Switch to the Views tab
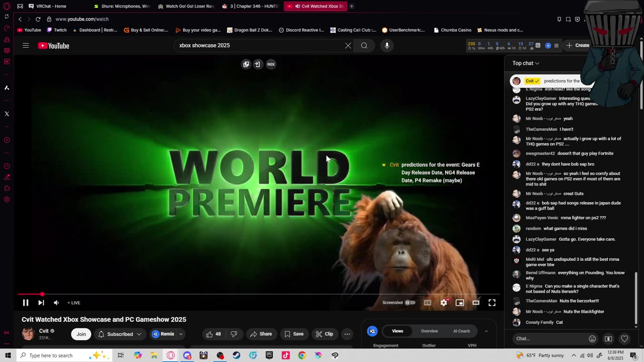 tap(397, 331)
